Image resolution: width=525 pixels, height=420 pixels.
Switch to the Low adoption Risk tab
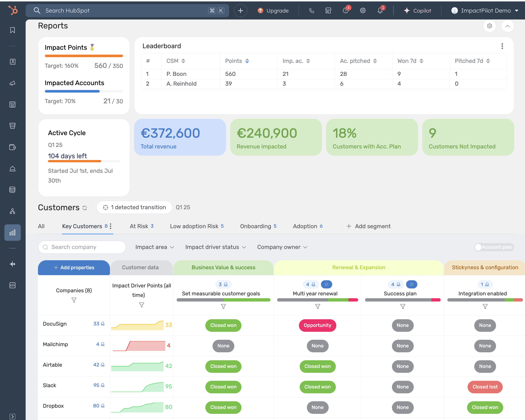(197, 226)
